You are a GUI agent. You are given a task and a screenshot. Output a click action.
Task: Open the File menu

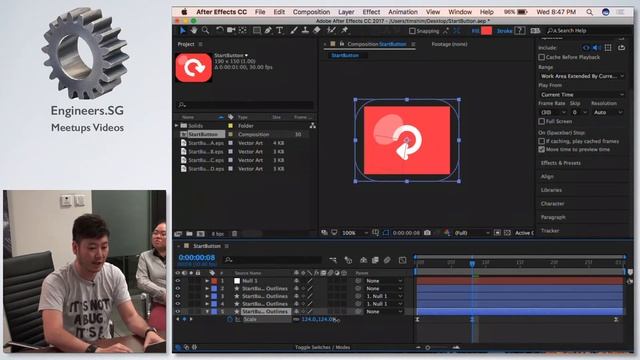coord(260,12)
